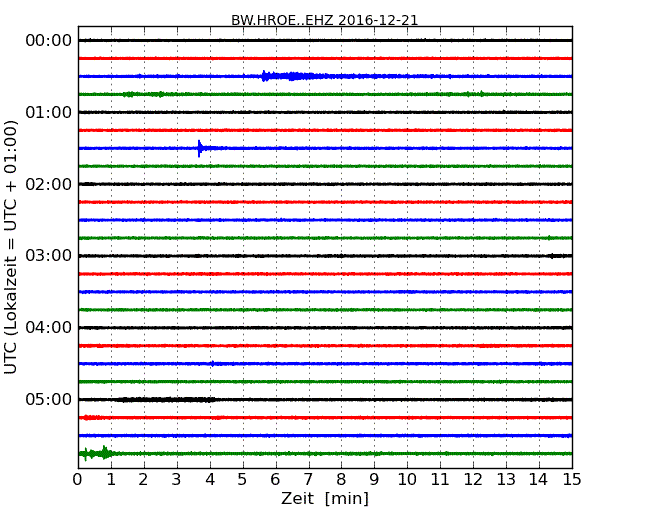Click the black disturbance on 05:00 trace

pos(166,400)
